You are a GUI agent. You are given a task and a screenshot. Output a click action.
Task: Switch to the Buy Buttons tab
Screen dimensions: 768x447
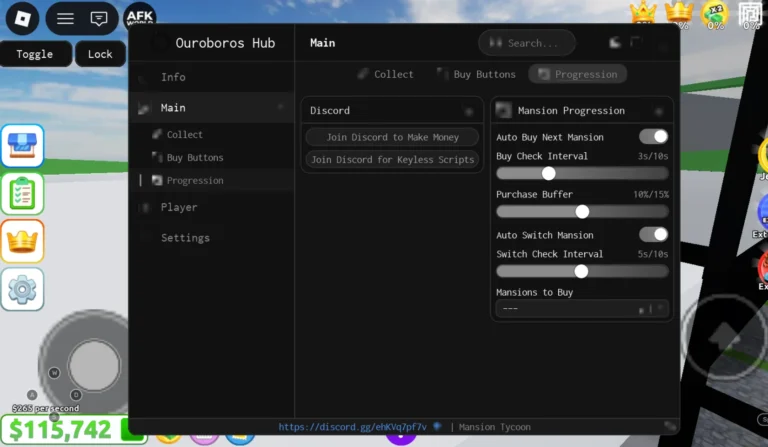tap(477, 74)
